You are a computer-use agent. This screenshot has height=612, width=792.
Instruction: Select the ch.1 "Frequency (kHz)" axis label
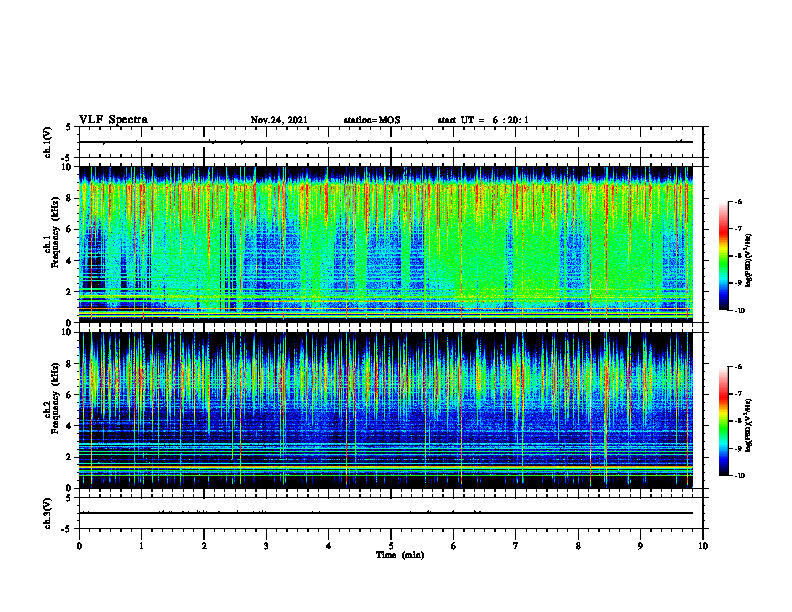click(x=55, y=233)
